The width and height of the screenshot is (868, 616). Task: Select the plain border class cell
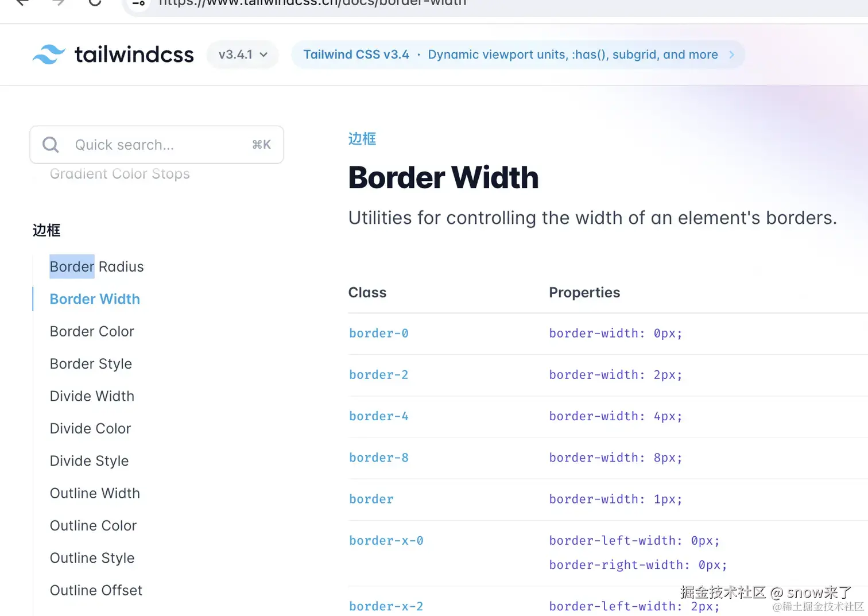[371, 499]
